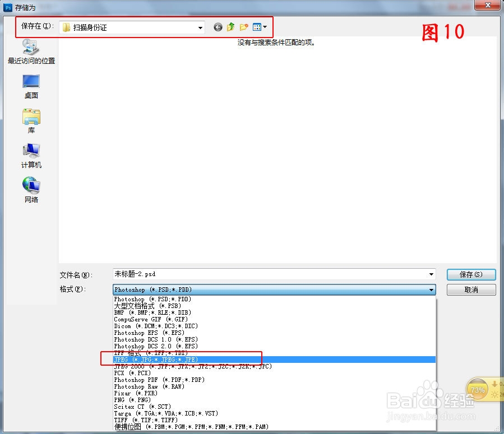Collapse the format (格式) dropdown list
The width and height of the screenshot is (504, 434).
[431, 290]
